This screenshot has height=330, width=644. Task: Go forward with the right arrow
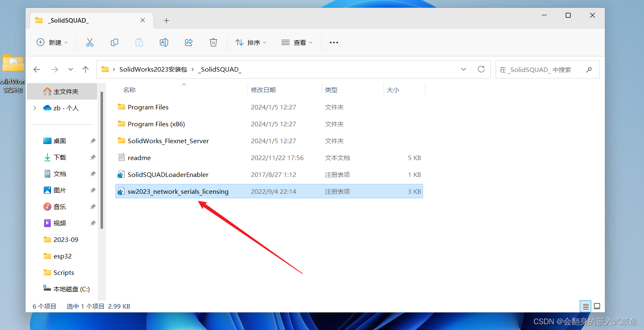click(x=54, y=70)
